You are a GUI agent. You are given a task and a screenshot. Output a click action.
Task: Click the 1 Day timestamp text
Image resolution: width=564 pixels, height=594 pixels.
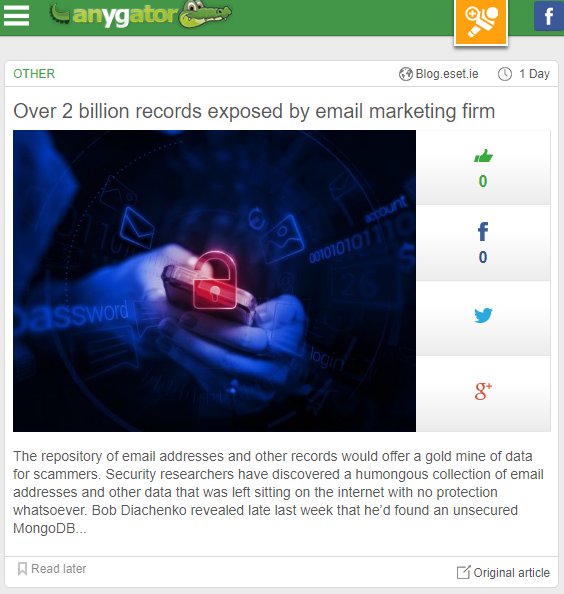click(x=534, y=73)
